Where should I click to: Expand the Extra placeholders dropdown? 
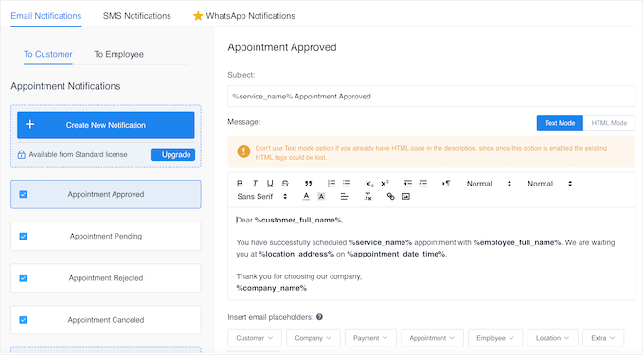point(603,338)
